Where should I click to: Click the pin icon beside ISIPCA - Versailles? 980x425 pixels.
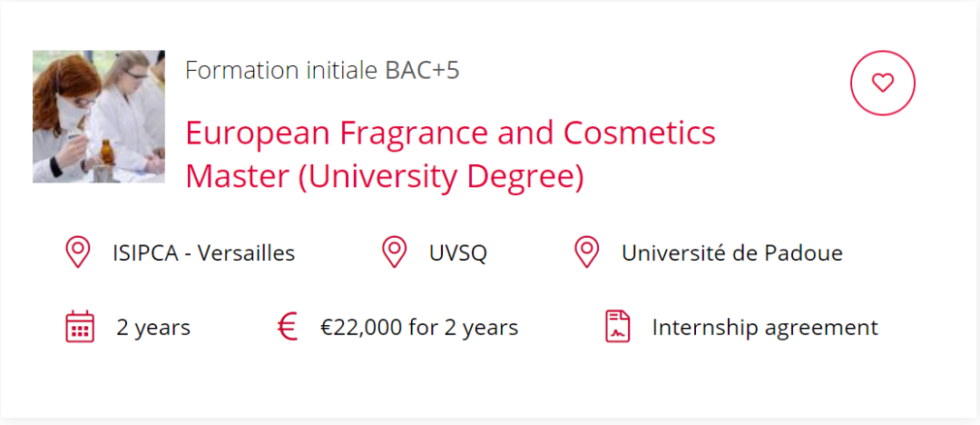pos(78,252)
